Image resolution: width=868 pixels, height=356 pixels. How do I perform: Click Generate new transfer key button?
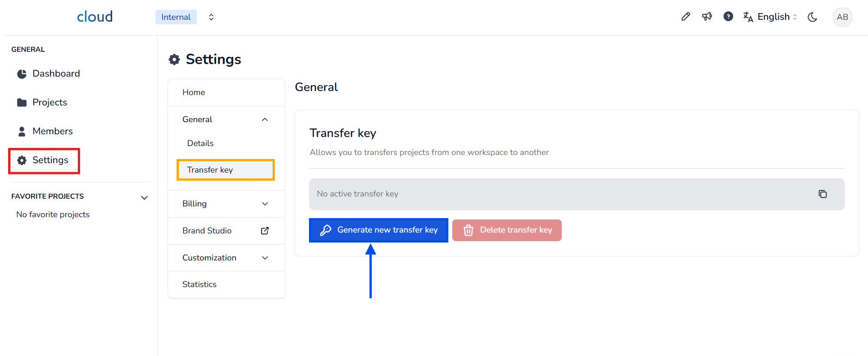click(x=378, y=230)
